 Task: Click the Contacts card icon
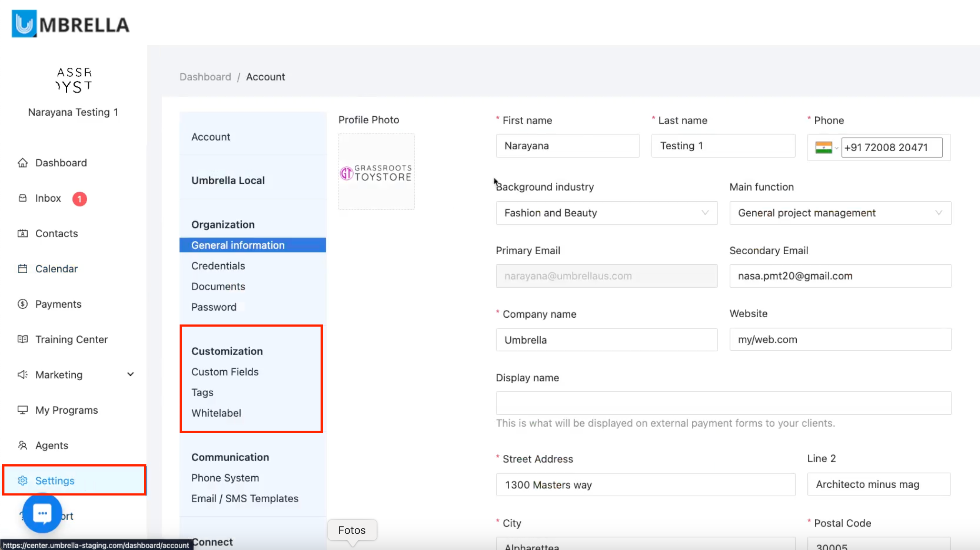pyautogui.click(x=23, y=234)
